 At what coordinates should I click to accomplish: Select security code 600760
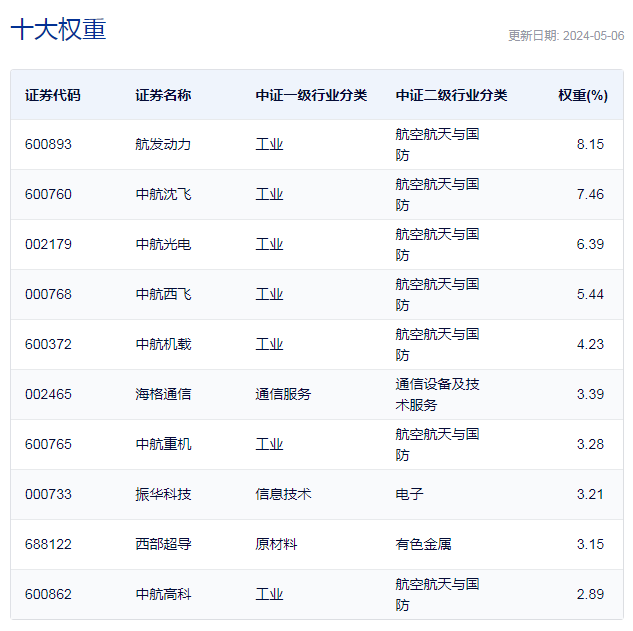click(x=48, y=194)
